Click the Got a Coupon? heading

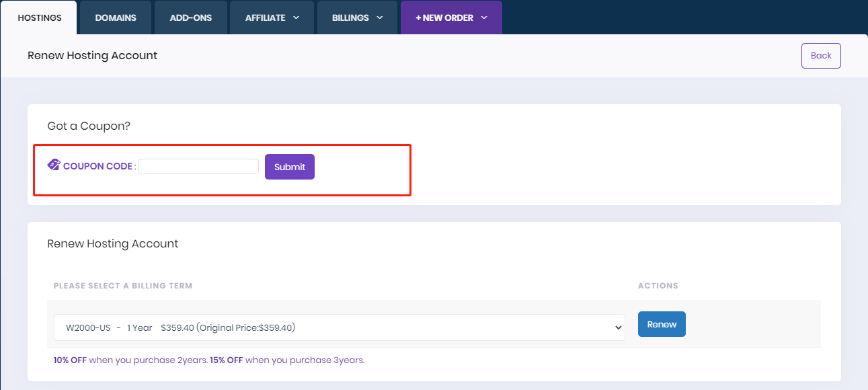[87, 126]
